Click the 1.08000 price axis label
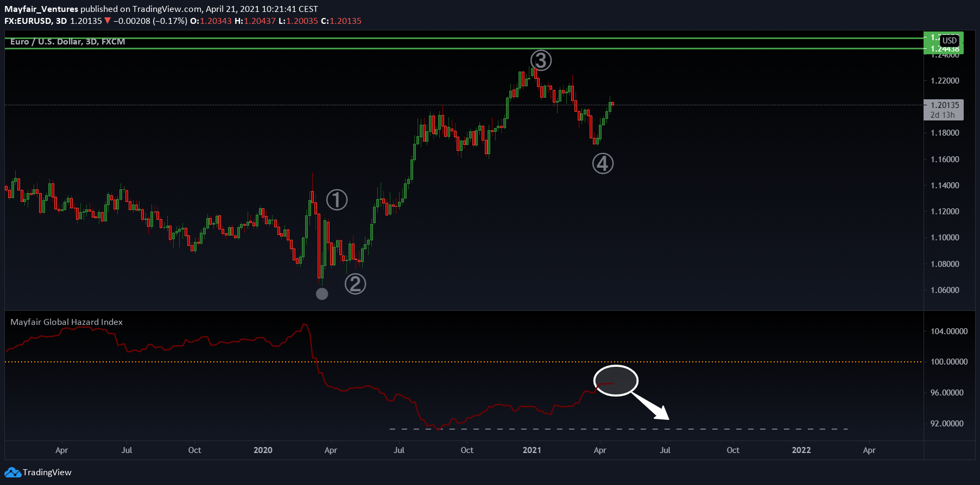This screenshot has width=980, height=485. coord(945,264)
